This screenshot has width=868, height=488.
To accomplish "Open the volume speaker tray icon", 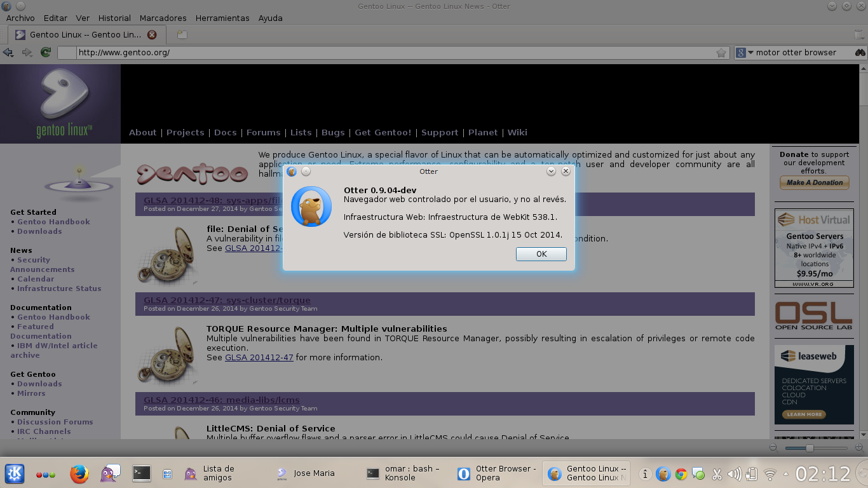I will [735, 474].
